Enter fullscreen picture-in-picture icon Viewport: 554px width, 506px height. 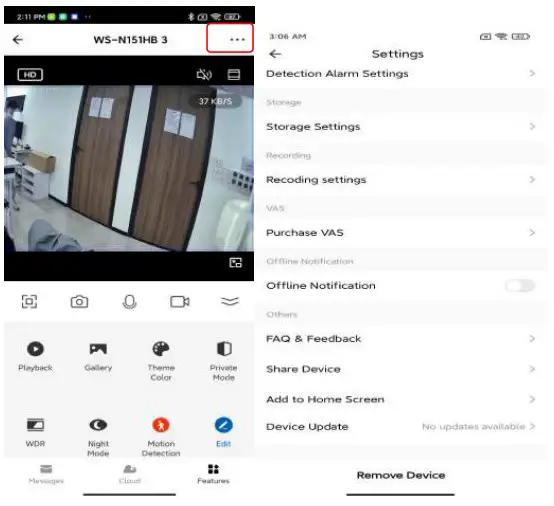coord(236,263)
